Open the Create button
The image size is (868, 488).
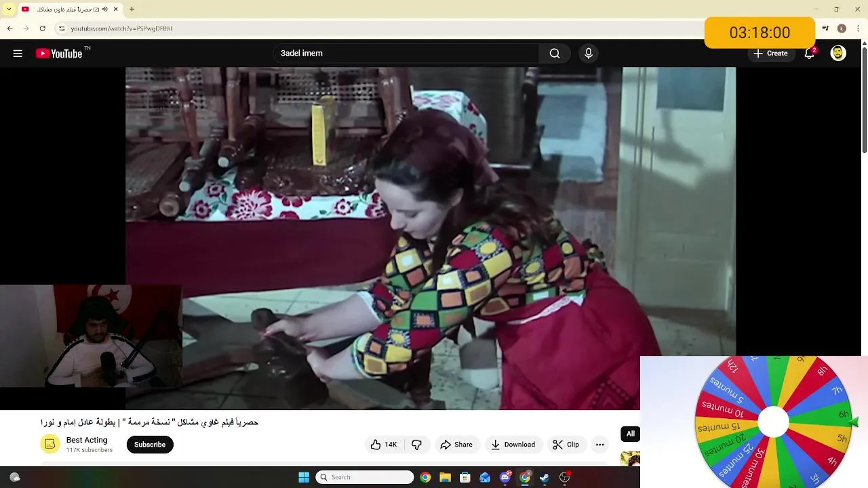point(770,54)
